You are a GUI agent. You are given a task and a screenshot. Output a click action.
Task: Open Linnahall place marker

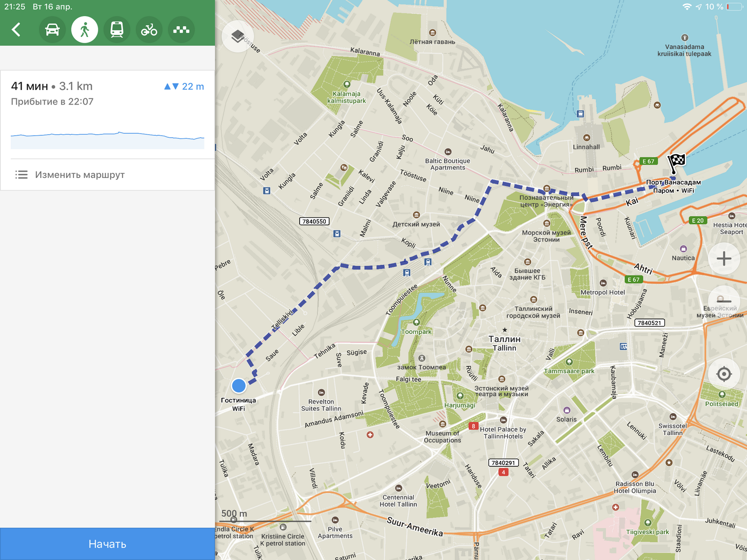[x=586, y=138]
